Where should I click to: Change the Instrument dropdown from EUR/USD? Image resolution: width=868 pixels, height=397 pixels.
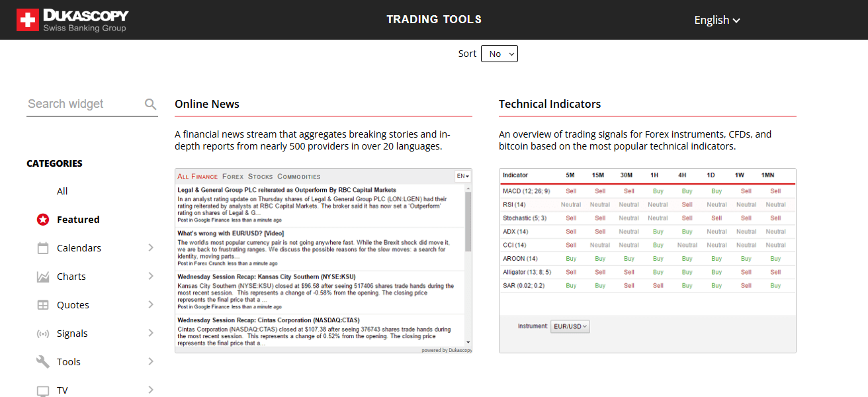(570, 326)
